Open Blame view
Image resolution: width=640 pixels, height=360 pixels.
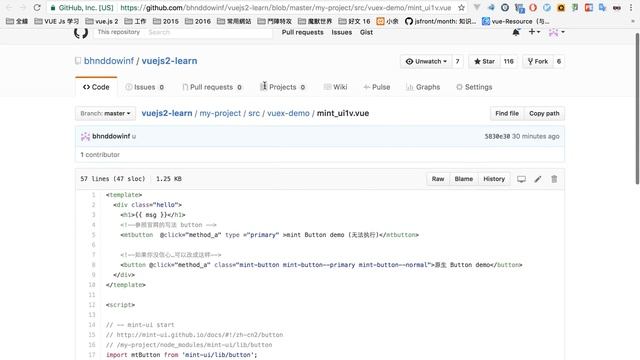click(x=464, y=179)
